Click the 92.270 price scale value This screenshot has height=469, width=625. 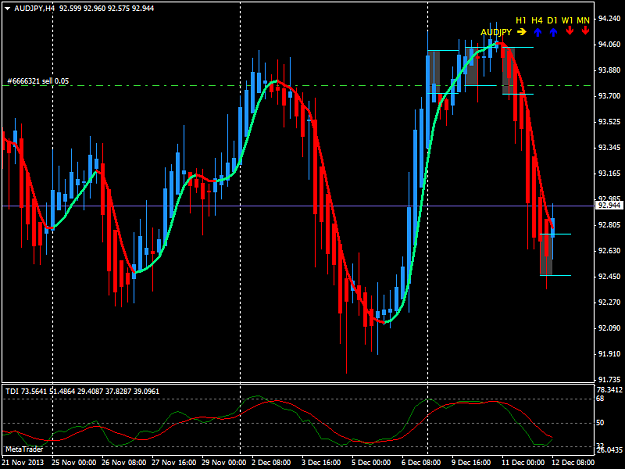(x=609, y=302)
